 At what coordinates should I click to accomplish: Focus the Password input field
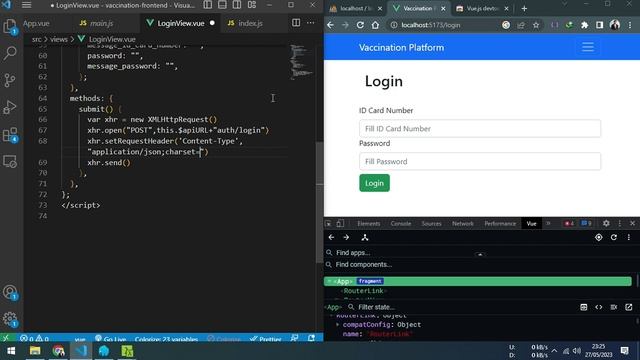480,161
